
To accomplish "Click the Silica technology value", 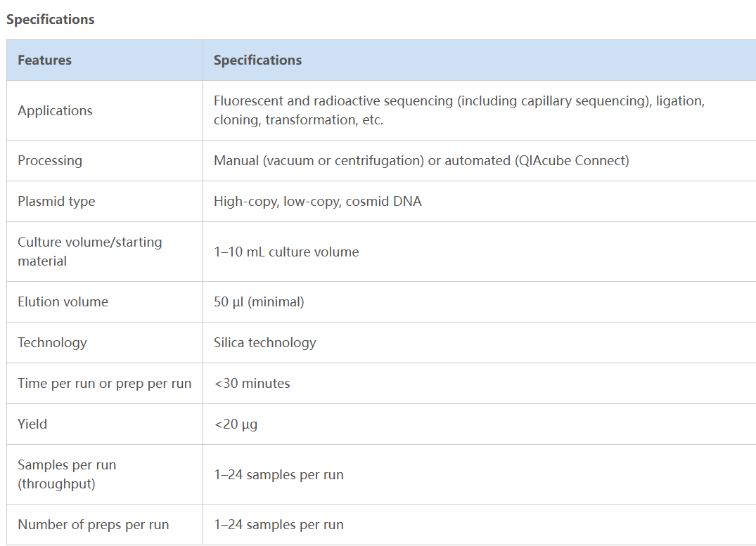I will 264,343.
